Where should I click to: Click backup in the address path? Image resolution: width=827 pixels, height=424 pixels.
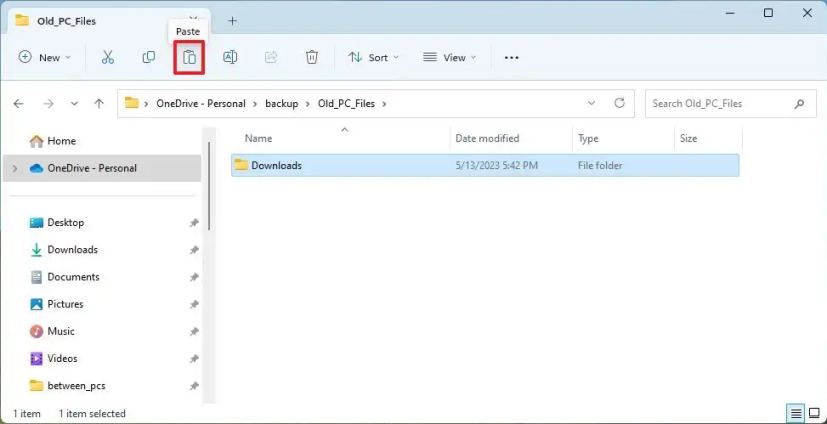(282, 104)
